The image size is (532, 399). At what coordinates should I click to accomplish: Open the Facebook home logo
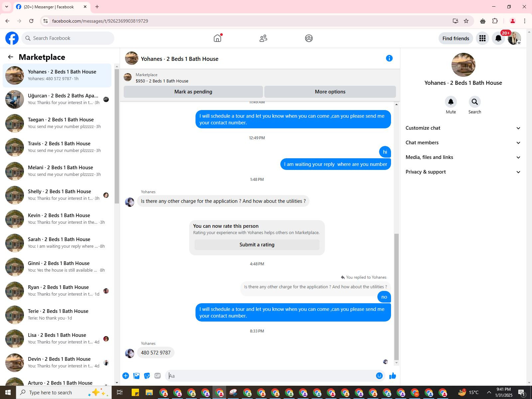tap(12, 38)
